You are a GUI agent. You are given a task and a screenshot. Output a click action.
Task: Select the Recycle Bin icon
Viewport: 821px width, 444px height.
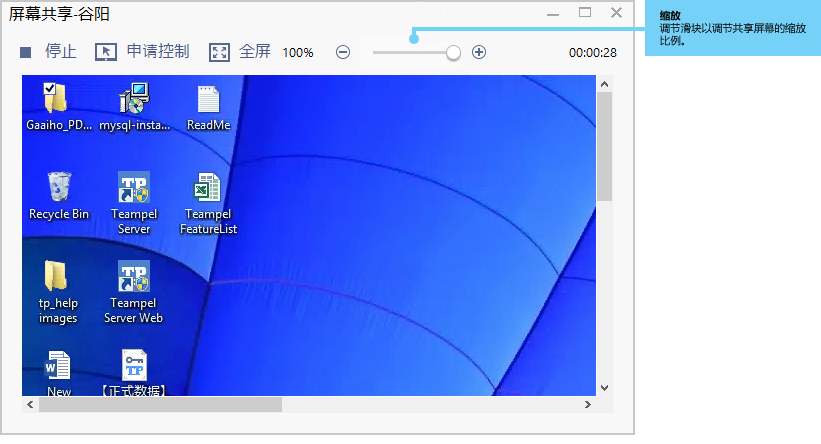coord(58,187)
